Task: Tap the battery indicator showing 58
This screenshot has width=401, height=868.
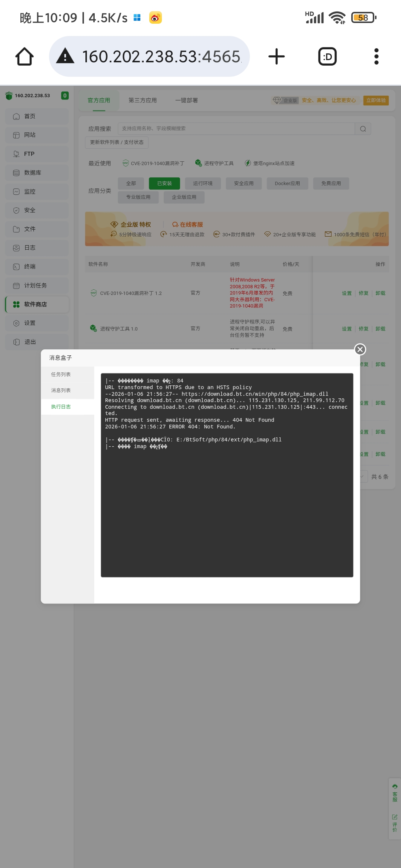Action: 363,17
